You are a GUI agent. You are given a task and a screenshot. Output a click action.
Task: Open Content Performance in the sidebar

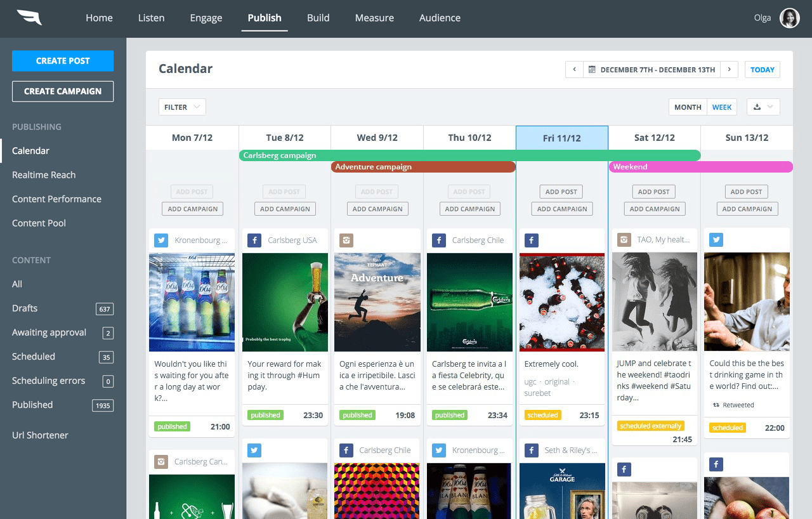pos(56,199)
